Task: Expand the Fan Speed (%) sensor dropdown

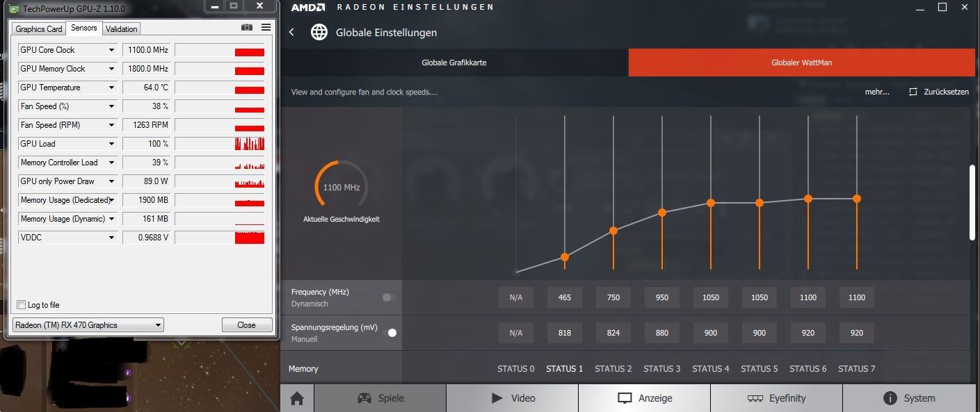Action: 111,106
